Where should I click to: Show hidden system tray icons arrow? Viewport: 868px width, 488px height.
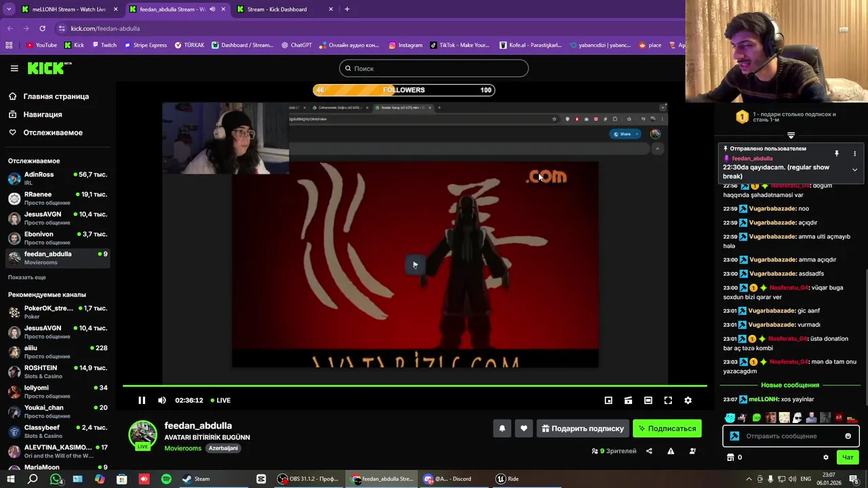pyautogui.click(x=749, y=479)
